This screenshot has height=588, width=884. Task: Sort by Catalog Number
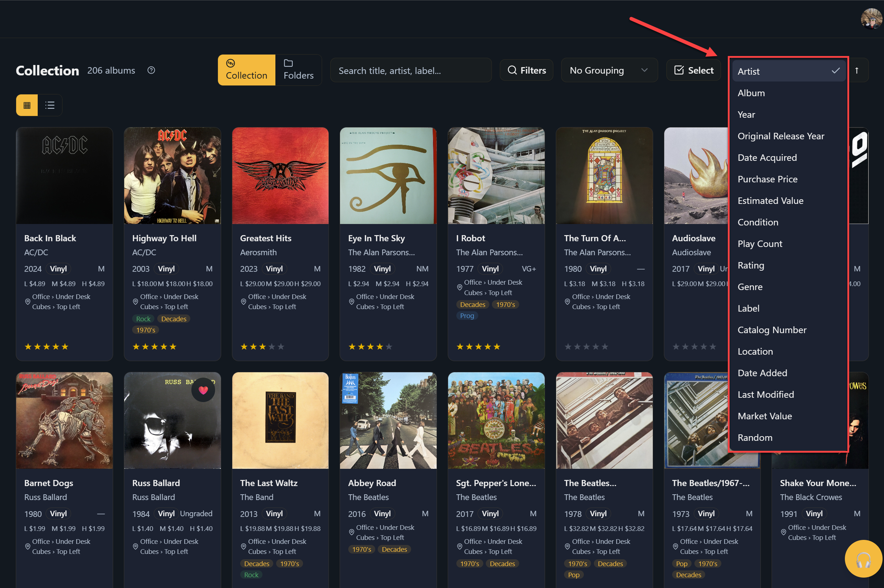pos(789,330)
